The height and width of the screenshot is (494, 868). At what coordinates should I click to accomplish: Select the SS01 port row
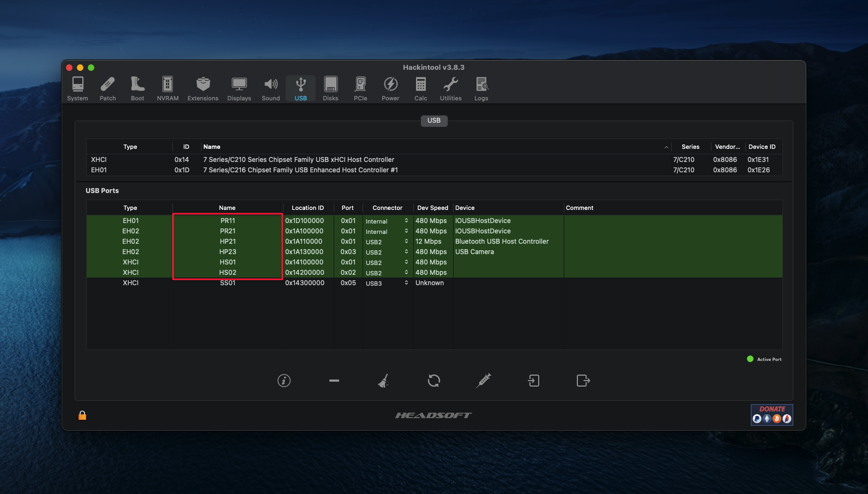tap(228, 283)
